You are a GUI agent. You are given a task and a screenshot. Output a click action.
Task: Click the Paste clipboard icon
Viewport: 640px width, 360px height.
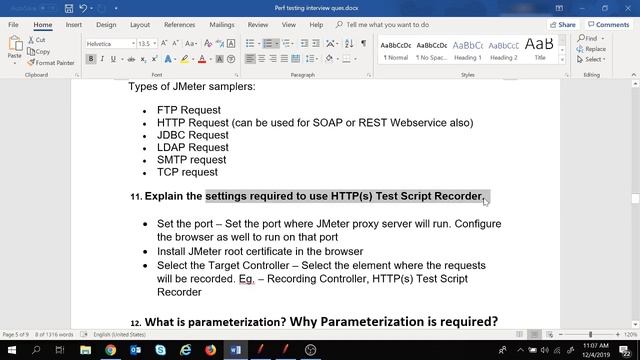point(15,43)
